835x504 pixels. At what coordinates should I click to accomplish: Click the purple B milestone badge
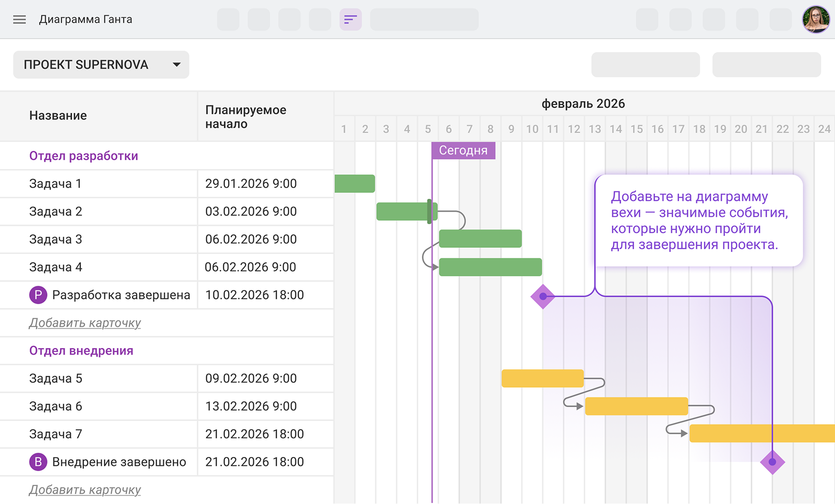(x=38, y=462)
